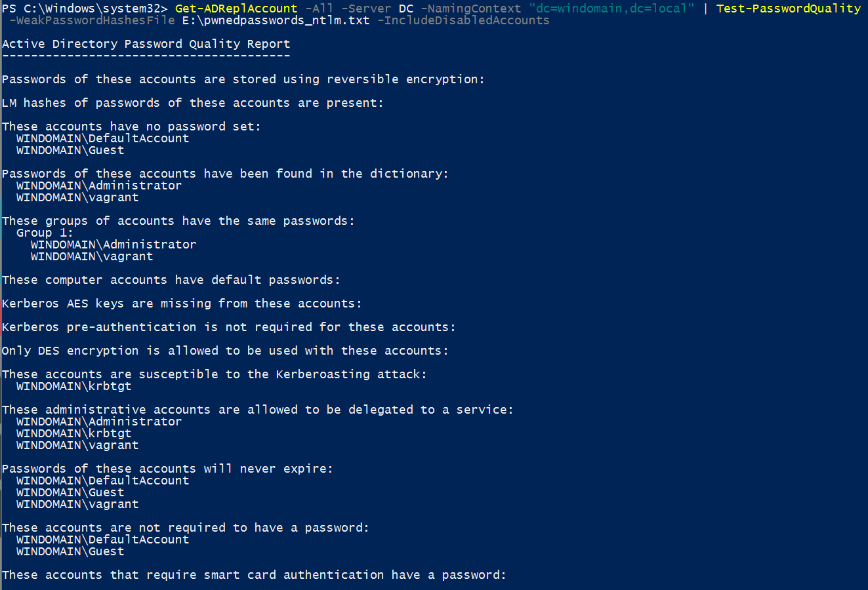Click the "dc=windomain,dc=local" string argument
The image size is (868, 590).
click(611, 9)
